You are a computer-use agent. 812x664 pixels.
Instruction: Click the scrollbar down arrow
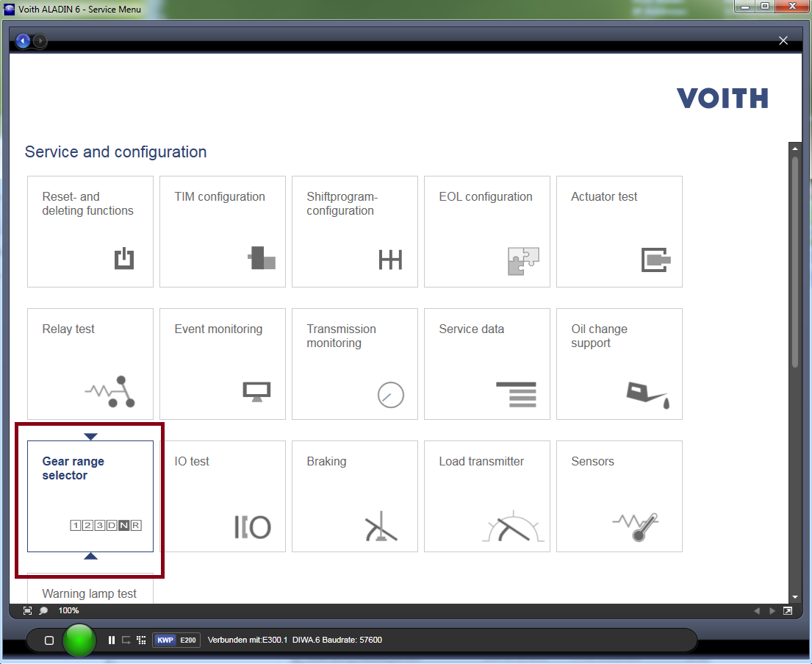(795, 597)
